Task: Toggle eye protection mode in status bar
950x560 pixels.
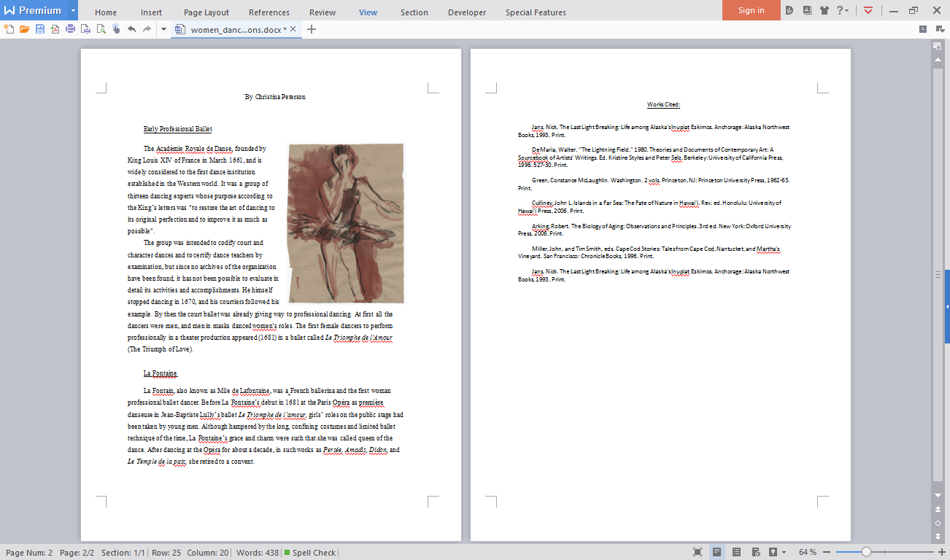Action: (x=773, y=552)
